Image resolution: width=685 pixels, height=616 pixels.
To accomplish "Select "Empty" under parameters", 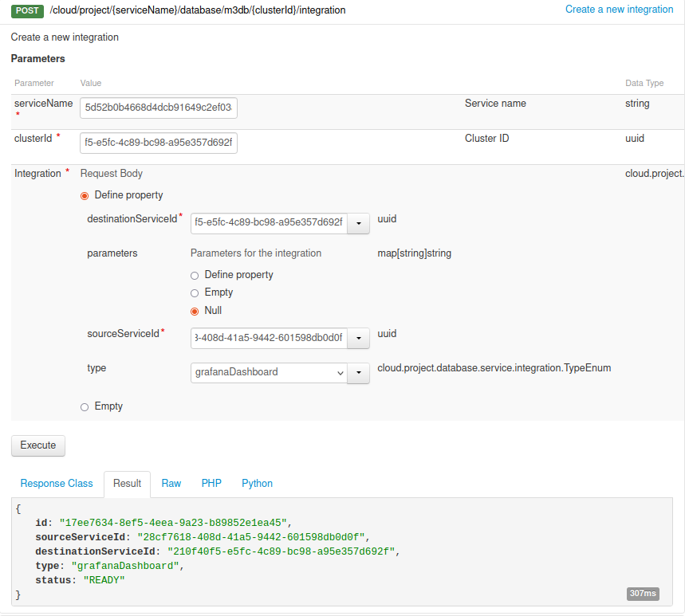I will 194,292.
